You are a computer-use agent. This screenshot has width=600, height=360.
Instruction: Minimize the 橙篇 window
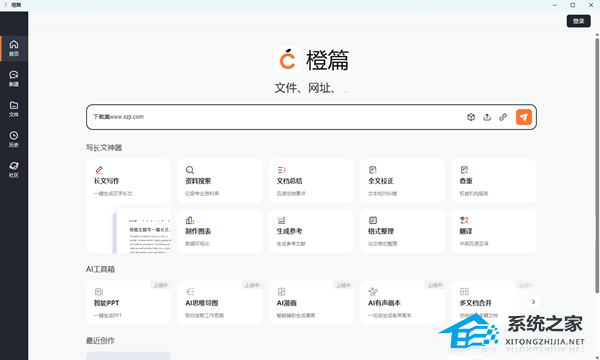(555, 5)
